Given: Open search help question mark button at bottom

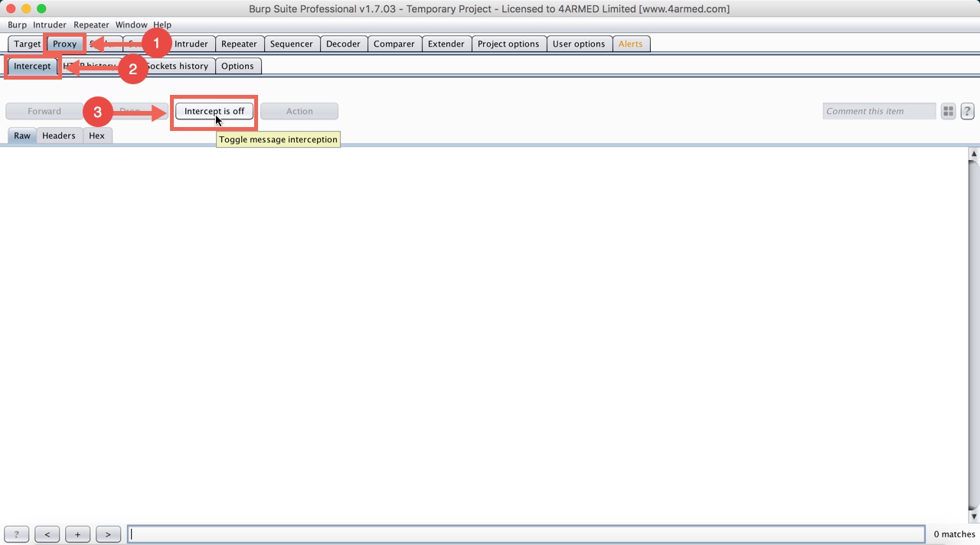Looking at the screenshot, I should tap(16, 534).
